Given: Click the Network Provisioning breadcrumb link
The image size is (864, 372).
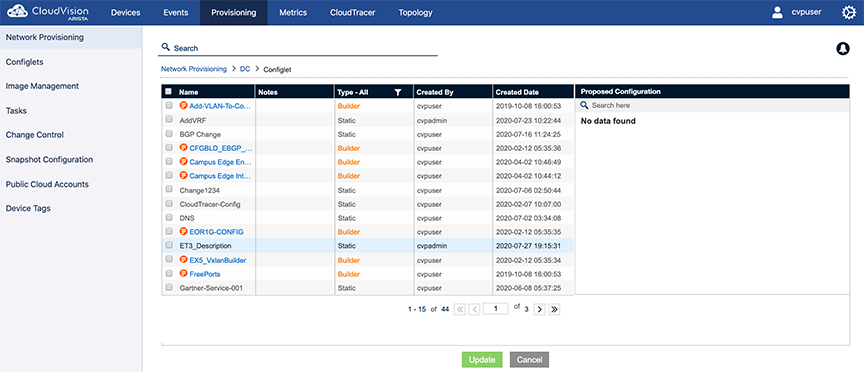Looking at the screenshot, I should (193, 69).
